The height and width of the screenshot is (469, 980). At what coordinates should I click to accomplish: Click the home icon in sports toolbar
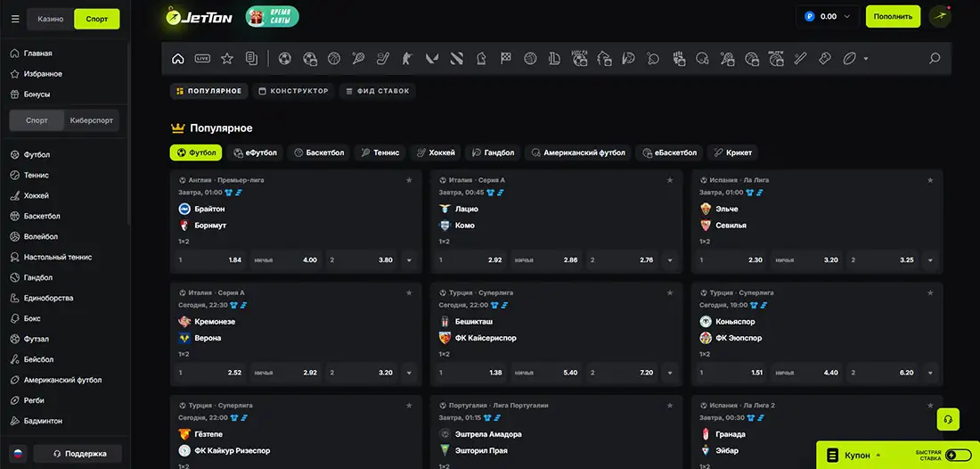(178, 59)
